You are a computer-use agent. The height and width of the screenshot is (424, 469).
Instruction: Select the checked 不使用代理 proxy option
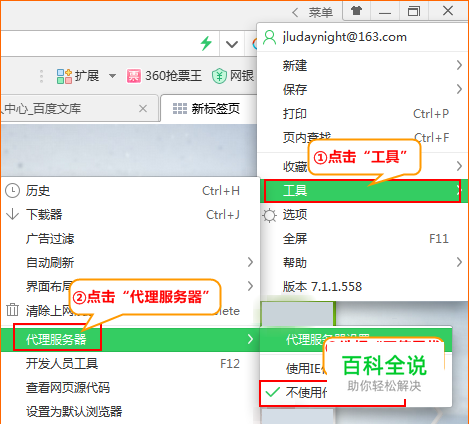tap(332, 393)
